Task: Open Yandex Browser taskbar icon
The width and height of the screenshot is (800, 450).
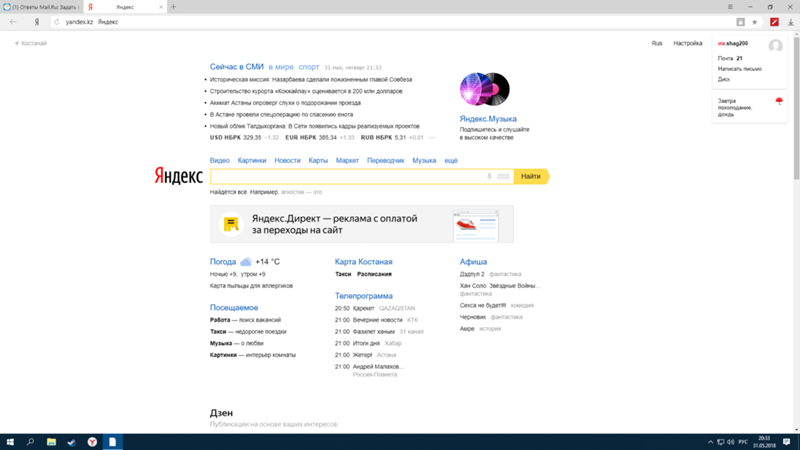Action: 92,442
